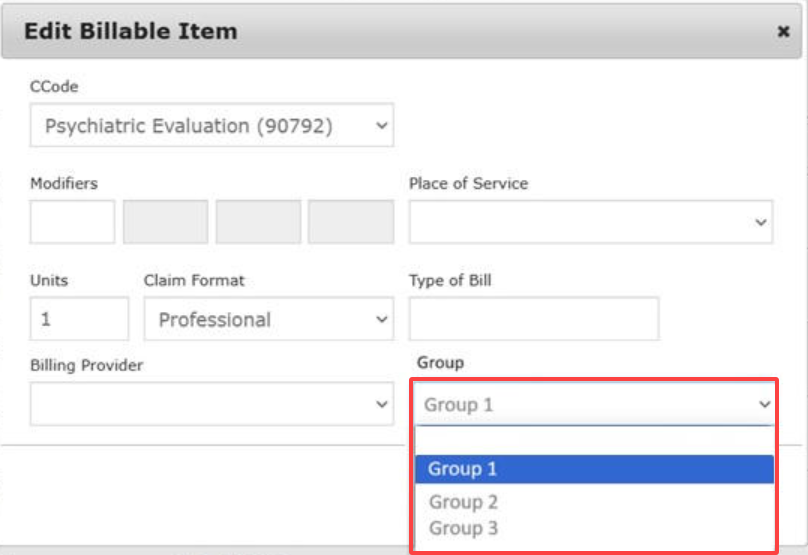808x555 pixels.
Task: Expand the Place of Service dropdown
Action: coord(590,222)
